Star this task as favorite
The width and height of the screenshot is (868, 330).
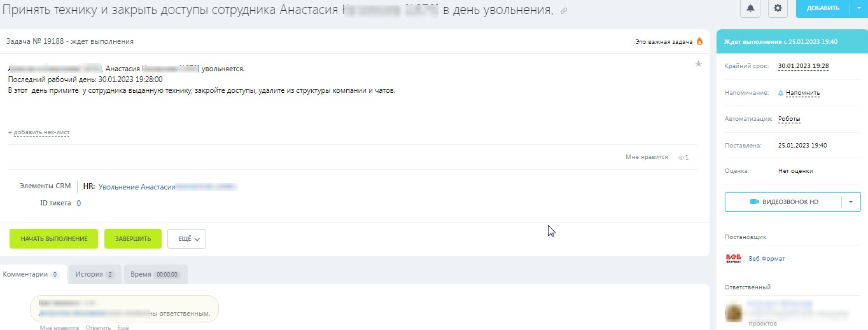point(698,64)
